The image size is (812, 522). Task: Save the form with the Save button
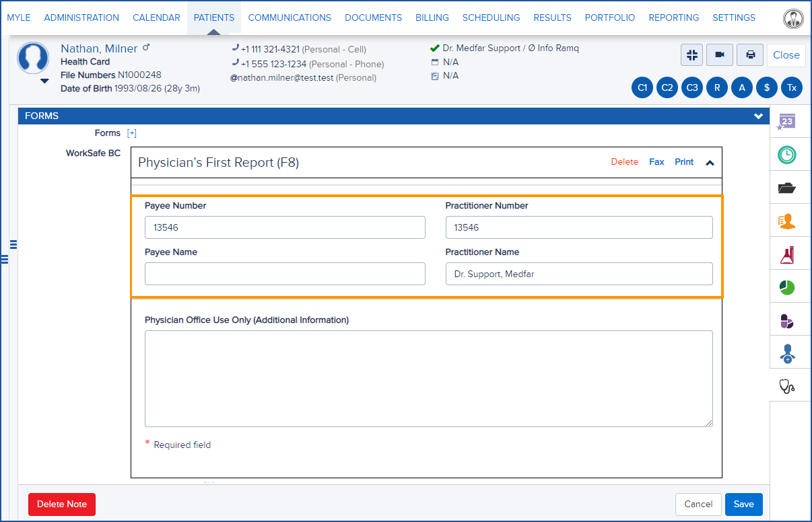point(743,504)
